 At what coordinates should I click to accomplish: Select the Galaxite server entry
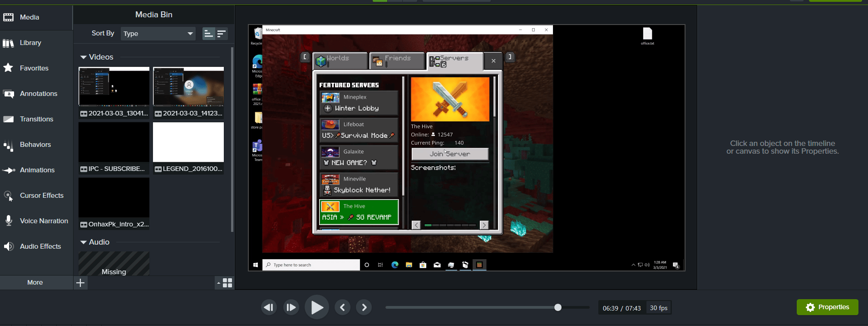pyautogui.click(x=359, y=157)
